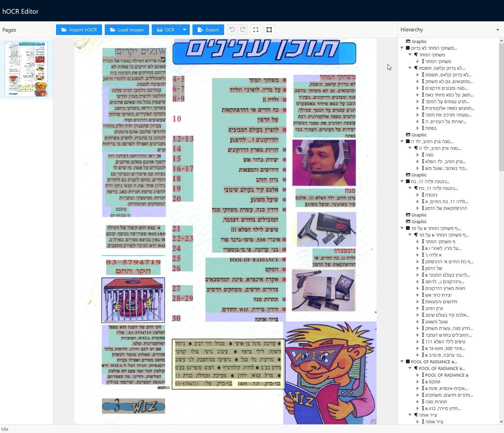504x433 pixels.
Task: Collapse the סגה גרון הזהב block
Action: 402,141
